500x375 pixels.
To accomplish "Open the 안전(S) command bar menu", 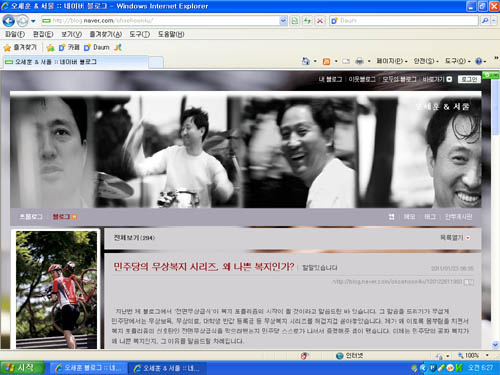I will [426, 61].
